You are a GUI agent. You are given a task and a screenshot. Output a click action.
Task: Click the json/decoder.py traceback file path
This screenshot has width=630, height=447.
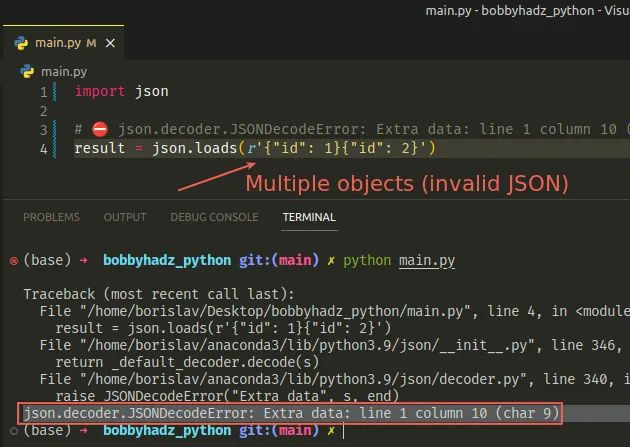tap(303, 379)
